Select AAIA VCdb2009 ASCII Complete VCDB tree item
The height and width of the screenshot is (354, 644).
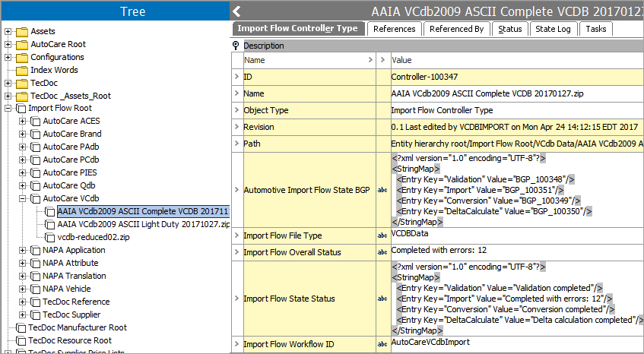(x=144, y=212)
